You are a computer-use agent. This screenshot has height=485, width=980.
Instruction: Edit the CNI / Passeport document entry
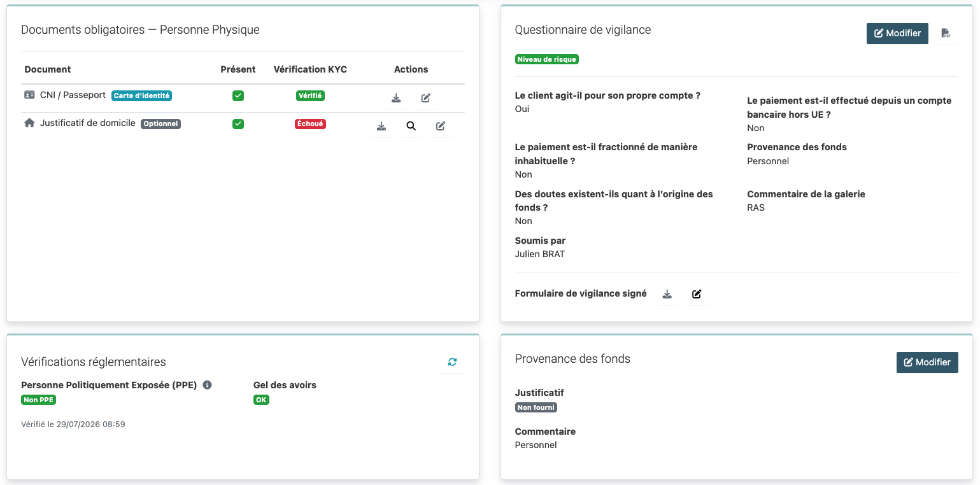(x=426, y=98)
